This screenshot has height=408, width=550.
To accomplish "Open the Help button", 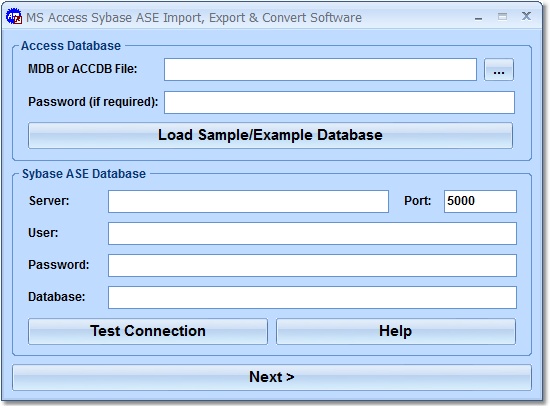I will coord(396,331).
